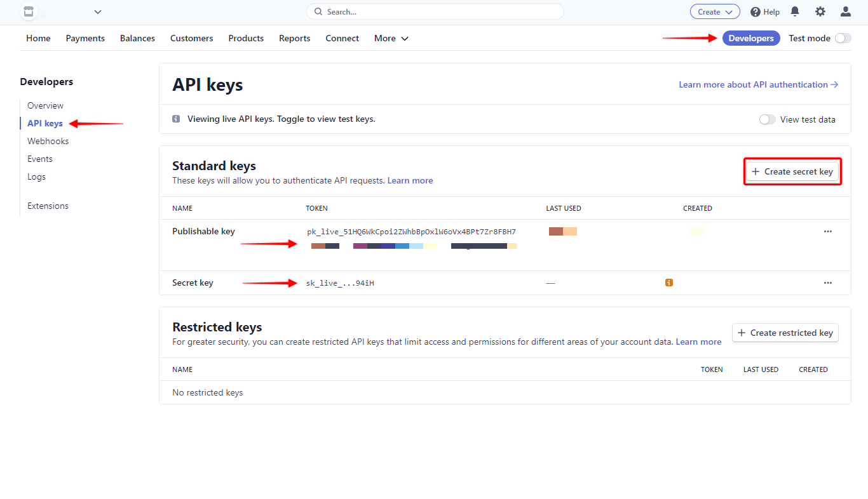Click the publishable key token pk_live
Viewport: 868px width, 499px height.
[411, 232]
